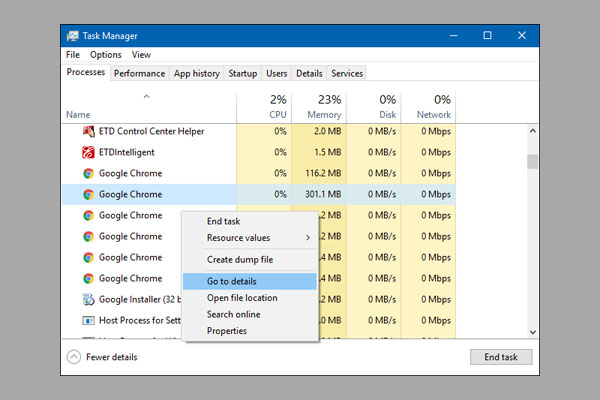Click the Fewer details arrow icon
This screenshot has width=600, height=400.
[x=74, y=357]
